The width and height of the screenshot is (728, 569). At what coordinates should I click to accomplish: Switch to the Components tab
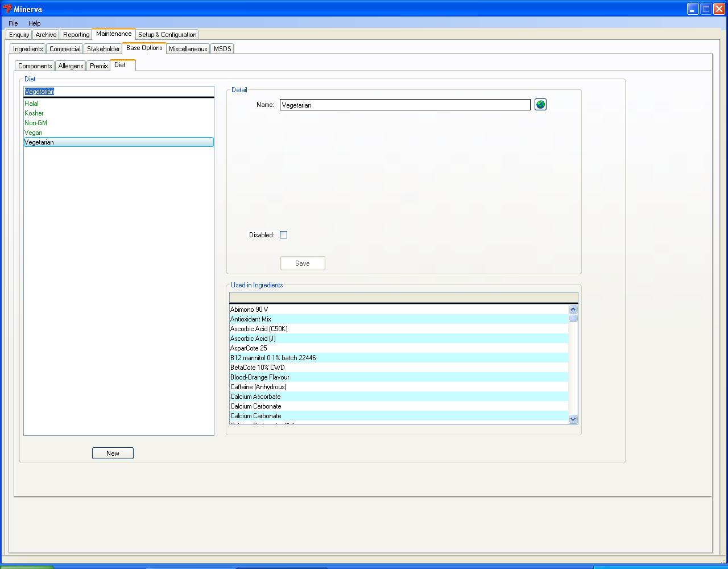pos(35,66)
